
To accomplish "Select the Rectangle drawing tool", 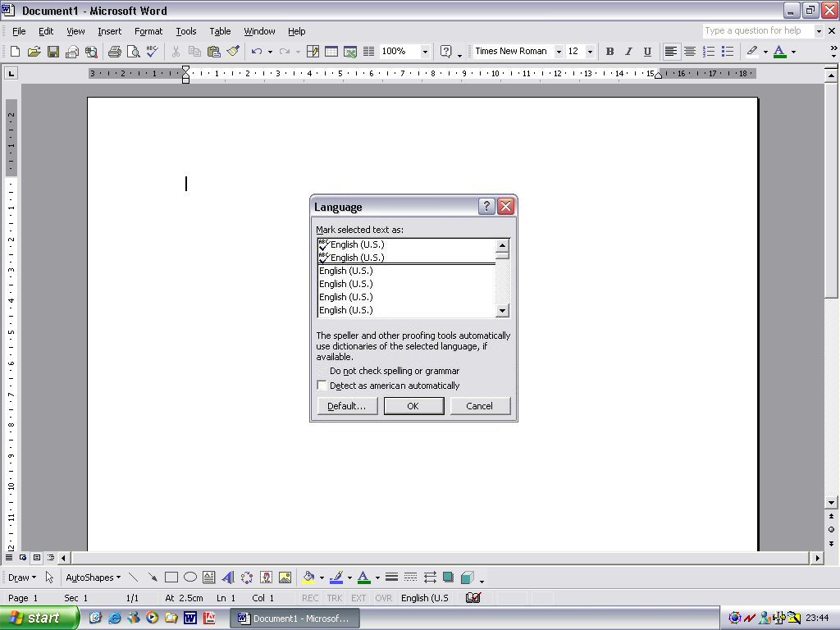I will 171,577.
